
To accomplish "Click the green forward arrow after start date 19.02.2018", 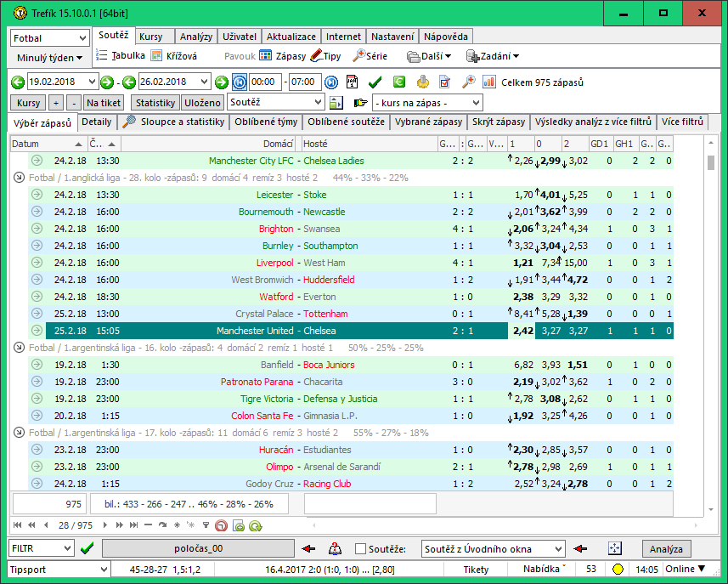I will pos(107,82).
